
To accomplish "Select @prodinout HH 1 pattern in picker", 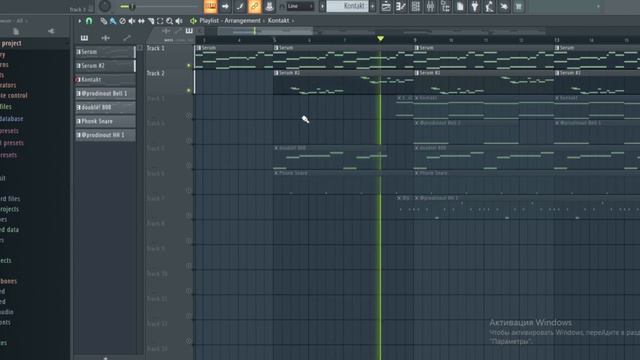I will click(105, 135).
